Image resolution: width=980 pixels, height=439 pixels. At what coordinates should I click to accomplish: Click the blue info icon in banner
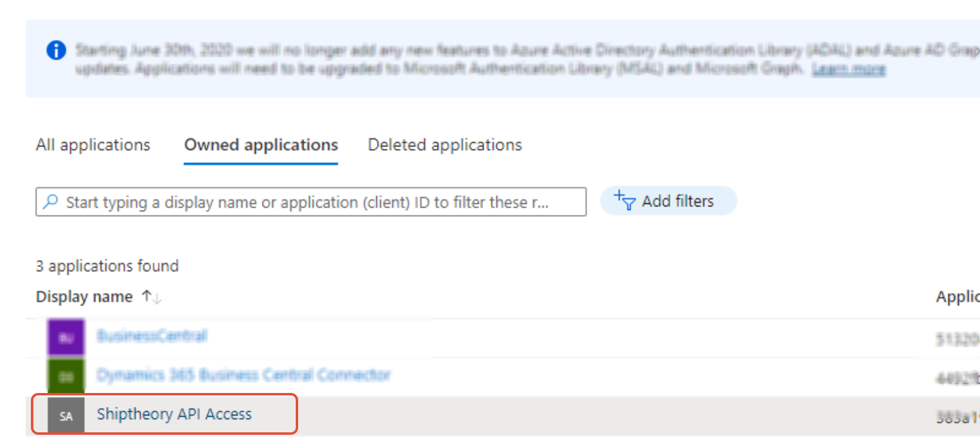pos(56,50)
